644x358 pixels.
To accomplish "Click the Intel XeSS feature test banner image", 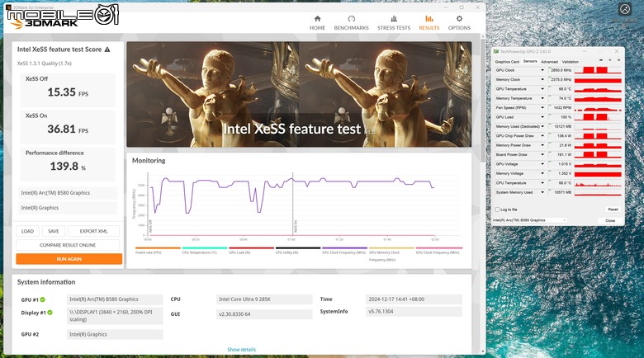I will pyautogui.click(x=299, y=94).
